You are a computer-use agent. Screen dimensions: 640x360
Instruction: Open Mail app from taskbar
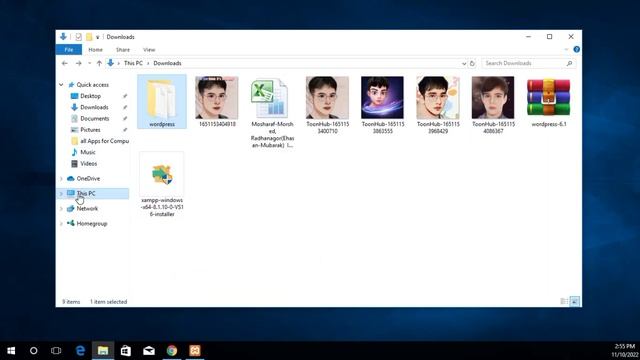tap(149, 351)
